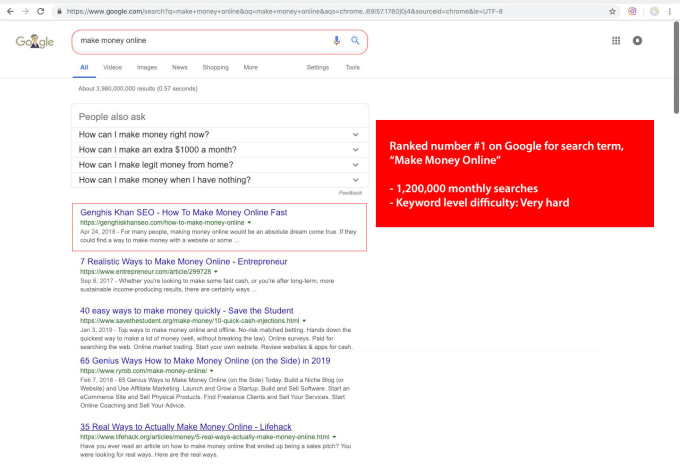Click the ryrob.com green URL
The image size is (680, 468).
click(144, 371)
